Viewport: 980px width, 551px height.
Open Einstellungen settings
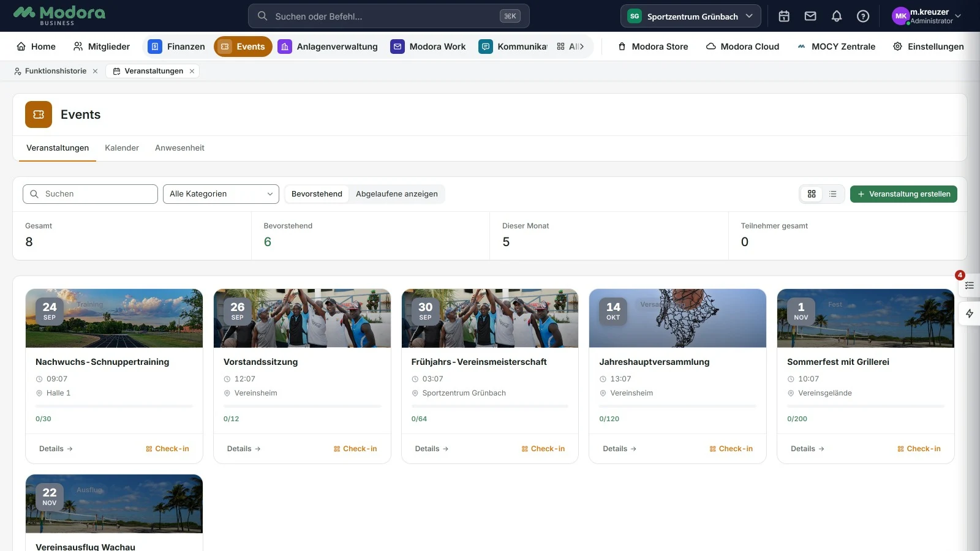tap(929, 47)
